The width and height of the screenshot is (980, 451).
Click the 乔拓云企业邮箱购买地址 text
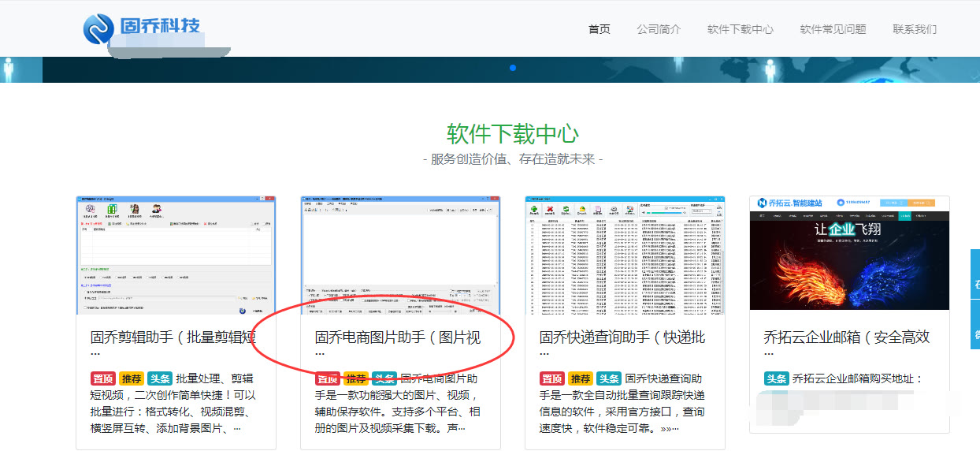coord(857,378)
